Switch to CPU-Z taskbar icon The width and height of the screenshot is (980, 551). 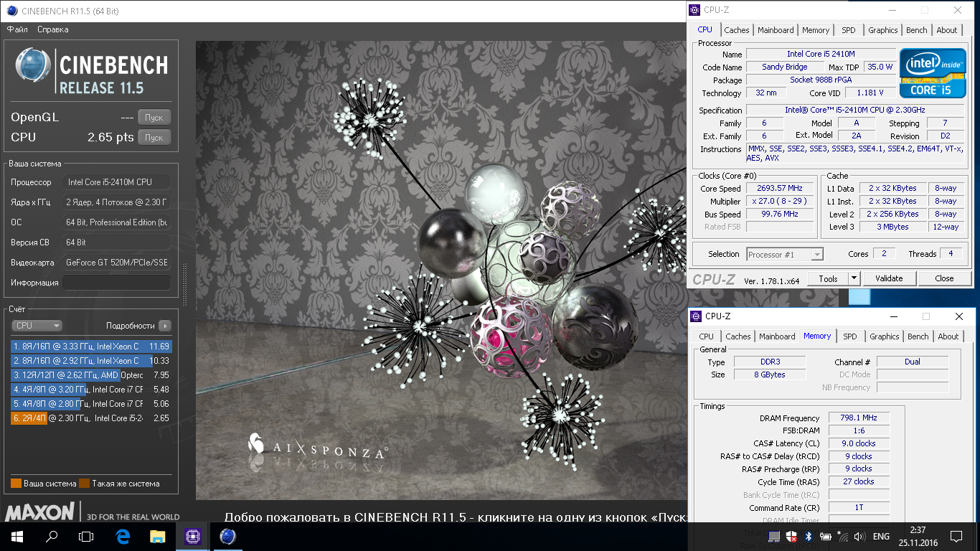click(192, 536)
